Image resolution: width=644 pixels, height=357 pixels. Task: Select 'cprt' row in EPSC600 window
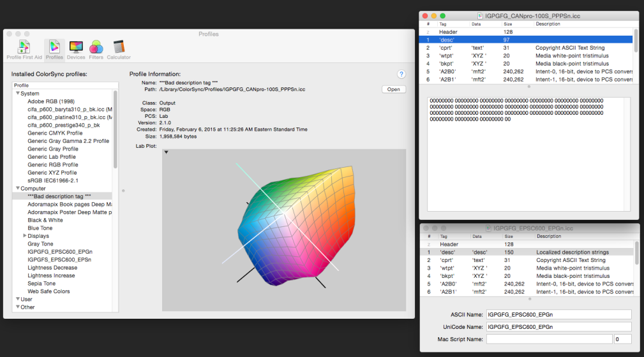pyautogui.click(x=527, y=260)
